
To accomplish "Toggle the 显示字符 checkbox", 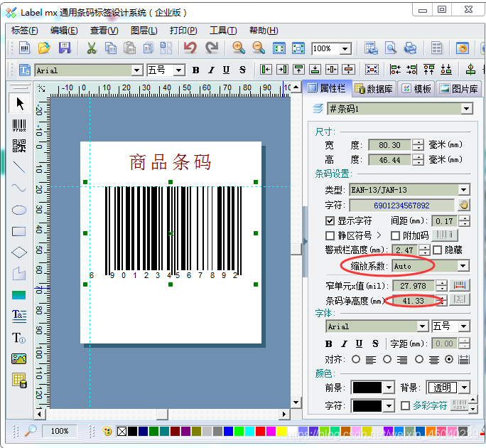I will point(330,221).
